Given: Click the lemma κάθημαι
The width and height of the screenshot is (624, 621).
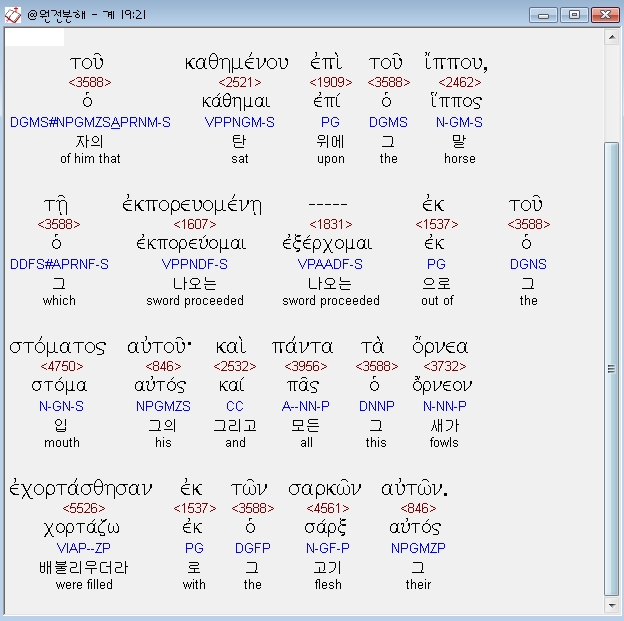Looking at the screenshot, I should [236, 102].
